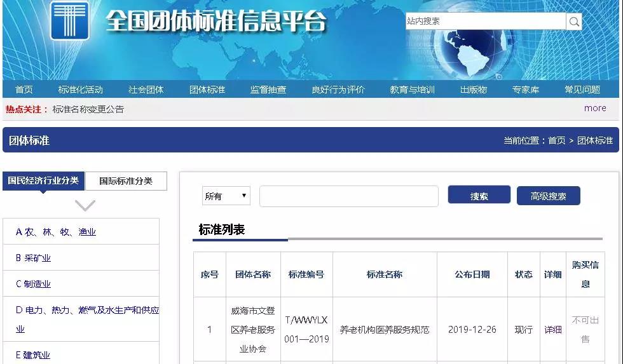
Task: Click 养老机构医养服务规范 standard name
Action: coord(385,330)
